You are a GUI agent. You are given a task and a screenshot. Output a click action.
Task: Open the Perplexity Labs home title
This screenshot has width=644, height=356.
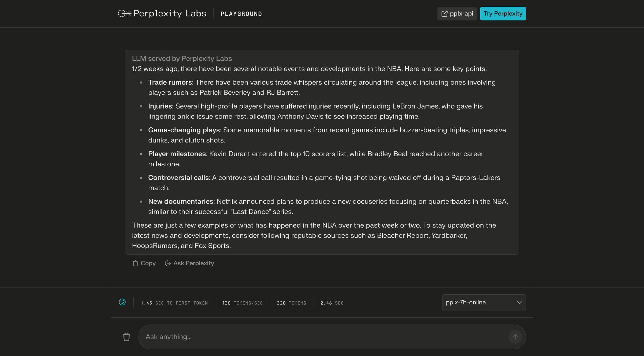pyautogui.click(x=170, y=13)
